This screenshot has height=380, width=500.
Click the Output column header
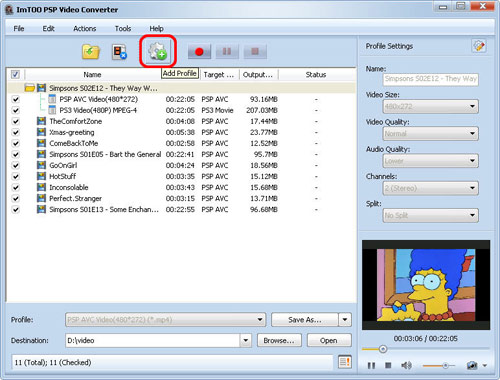pos(258,74)
